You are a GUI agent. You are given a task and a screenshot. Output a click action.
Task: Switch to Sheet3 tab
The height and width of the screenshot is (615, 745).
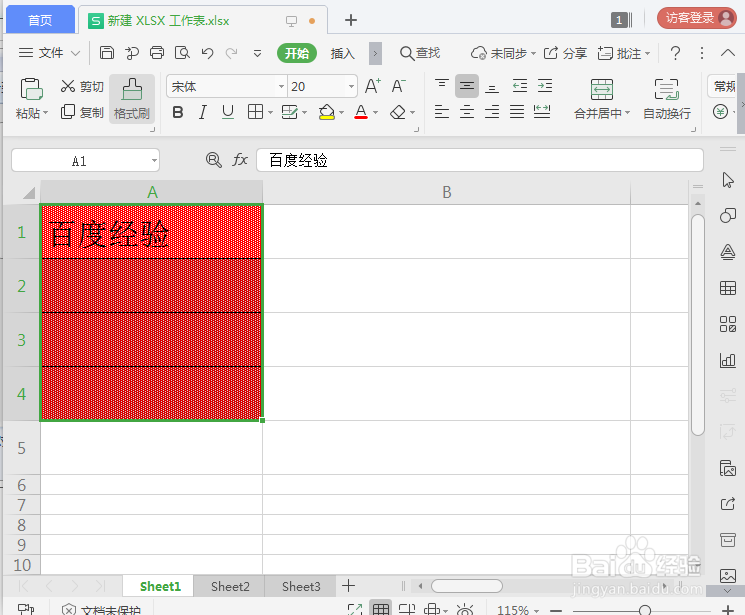tap(301, 586)
